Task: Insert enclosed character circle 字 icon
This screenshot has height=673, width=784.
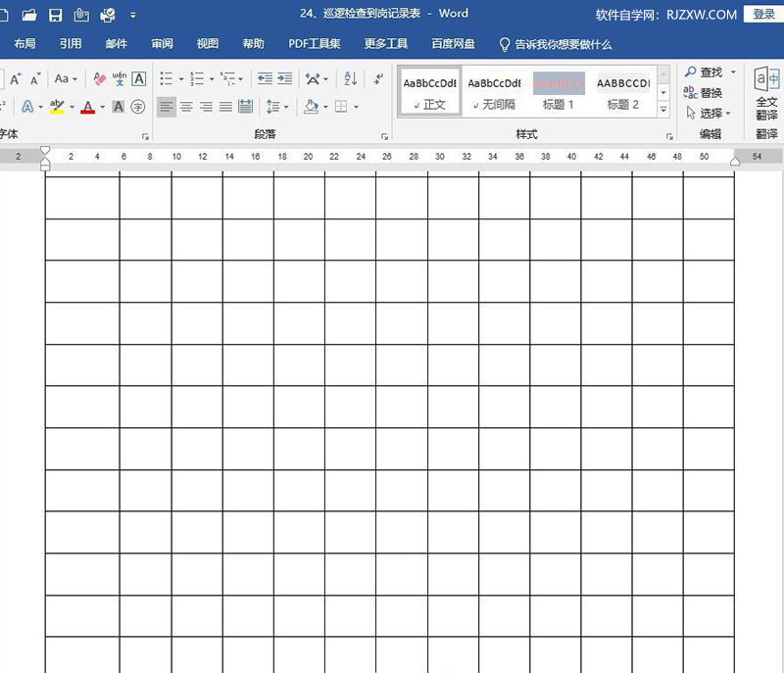Action: tap(138, 107)
